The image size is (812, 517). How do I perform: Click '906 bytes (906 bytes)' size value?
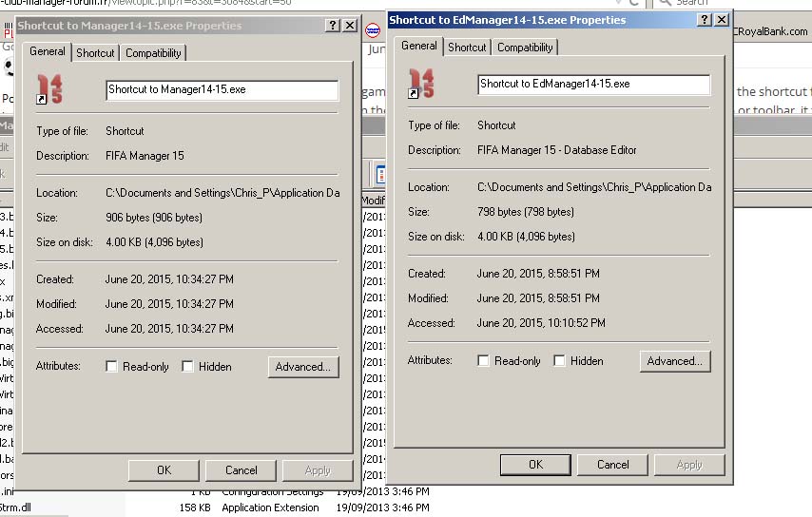tap(154, 218)
